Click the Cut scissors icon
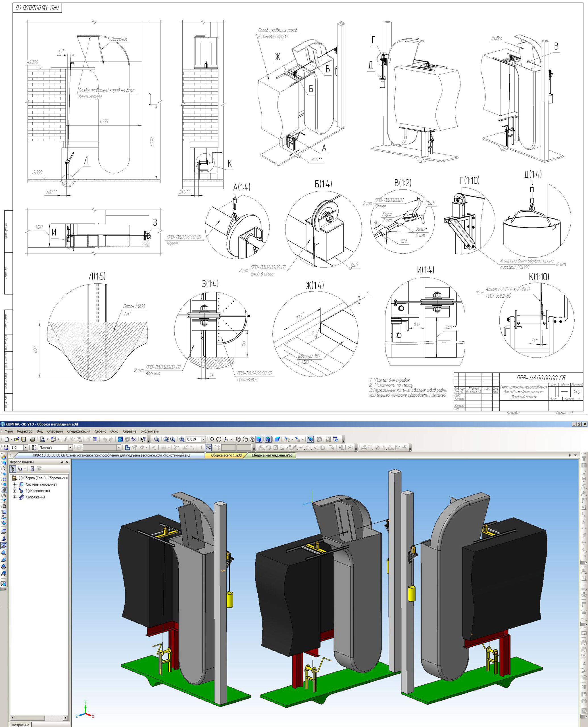Screen dimensions: 588x727 tap(65, 439)
